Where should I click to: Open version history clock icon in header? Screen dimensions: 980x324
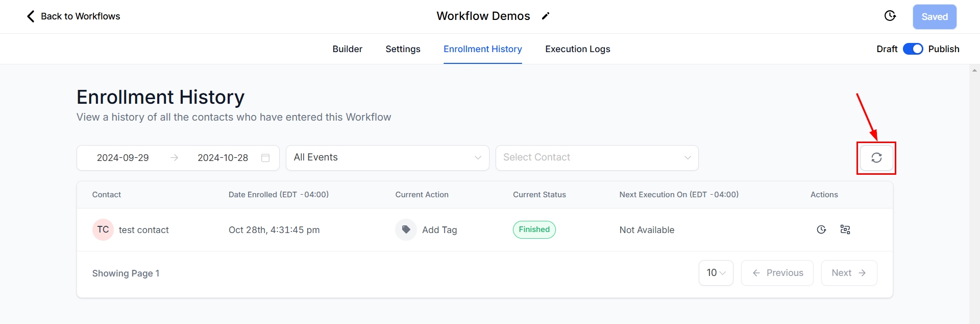[890, 16]
